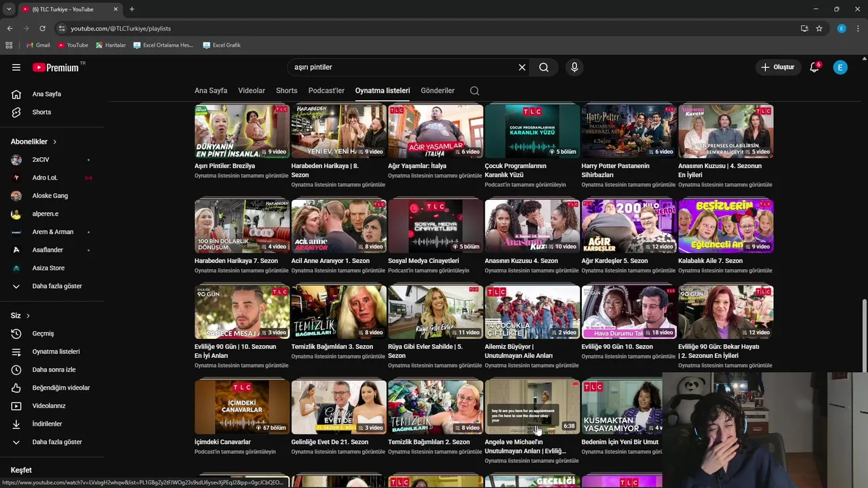Select the Oynatma listeleri tab
This screenshot has height=488, width=868.
click(x=382, y=91)
